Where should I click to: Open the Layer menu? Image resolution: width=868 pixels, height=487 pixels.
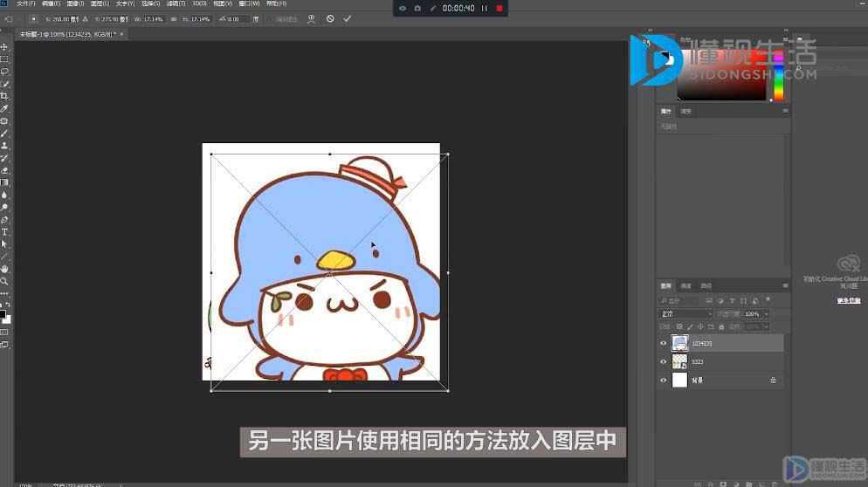point(100,3)
